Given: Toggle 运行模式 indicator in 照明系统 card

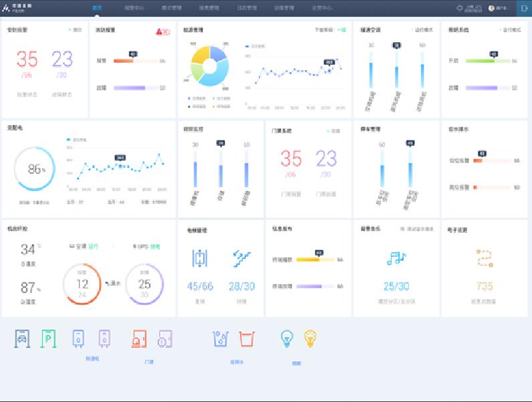Looking at the screenshot, I should coord(510,30).
